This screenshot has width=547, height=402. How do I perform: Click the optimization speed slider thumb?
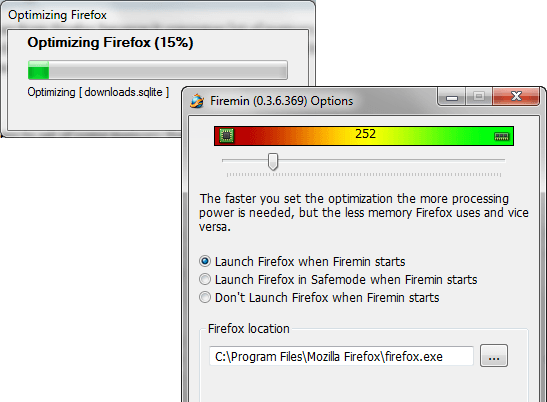pyautogui.click(x=273, y=162)
